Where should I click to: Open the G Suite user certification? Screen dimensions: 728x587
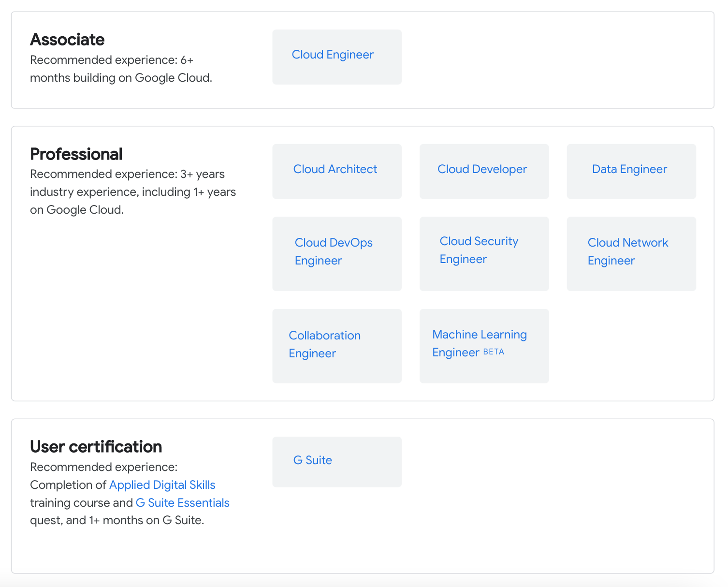[337, 462]
